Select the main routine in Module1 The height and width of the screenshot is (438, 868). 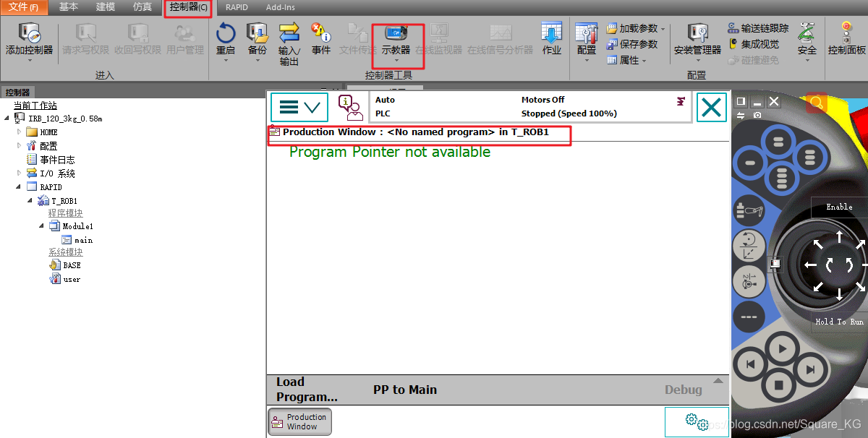tap(77, 240)
